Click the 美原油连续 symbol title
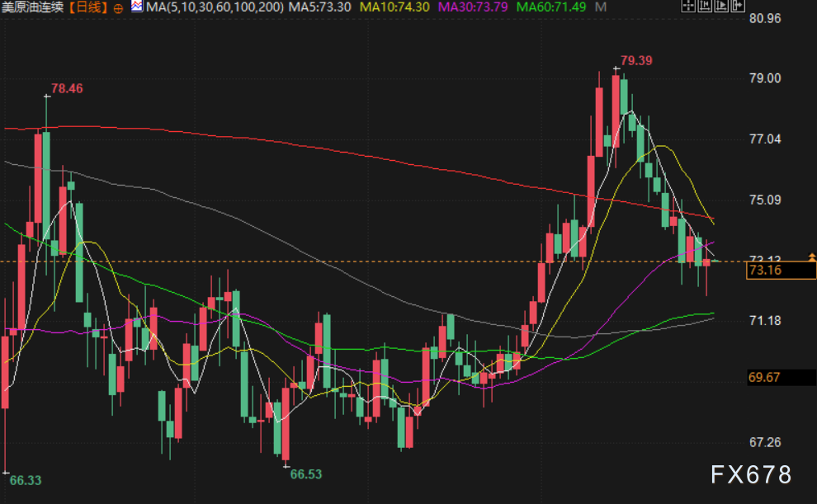The width and height of the screenshot is (817, 504). click(32, 7)
